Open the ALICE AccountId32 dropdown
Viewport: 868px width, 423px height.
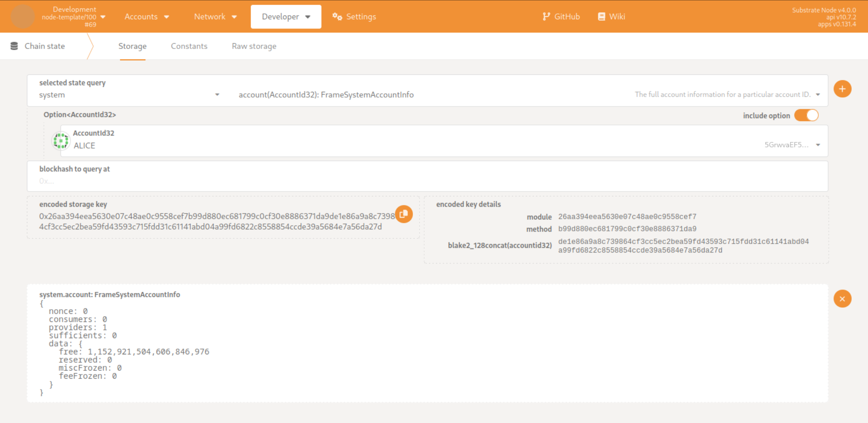point(818,145)
